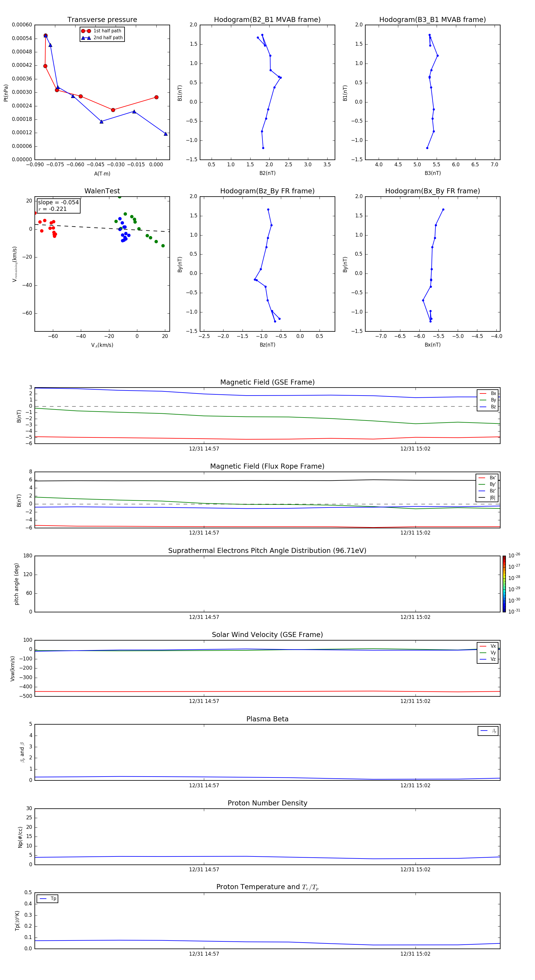Image resolution: width=535 pixels, height=980 pixels.
Task: Click the '12/31 15:02' tick under GSE plot
Action: coord(415,449)
